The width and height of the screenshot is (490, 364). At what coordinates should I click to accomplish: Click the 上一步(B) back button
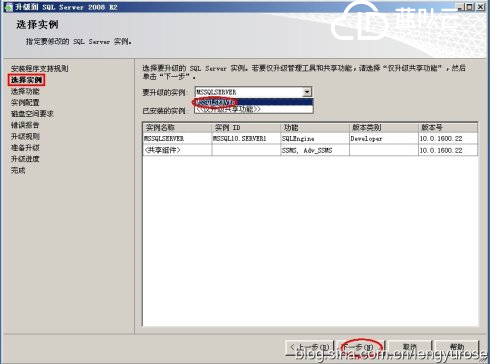(310, 348)
